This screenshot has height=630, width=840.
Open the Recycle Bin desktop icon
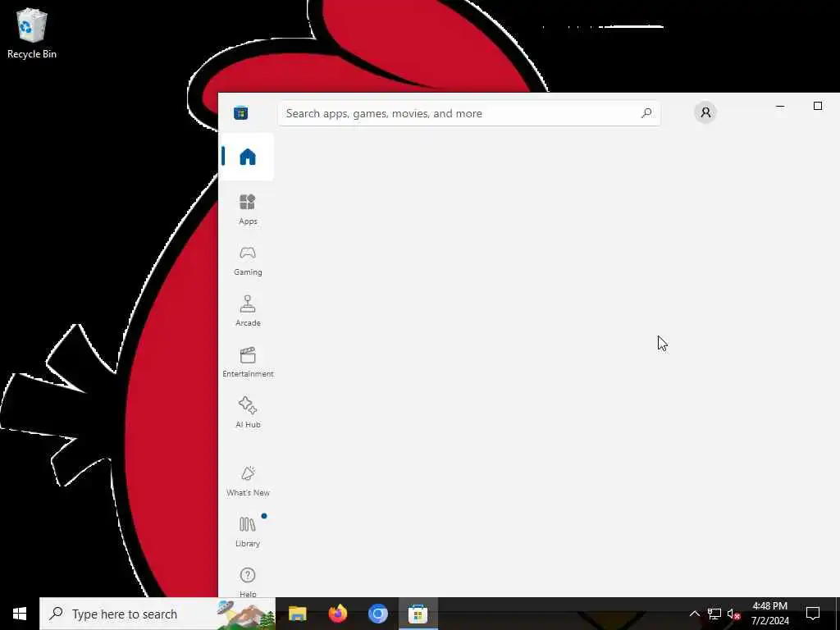click(x=32, y=33)
